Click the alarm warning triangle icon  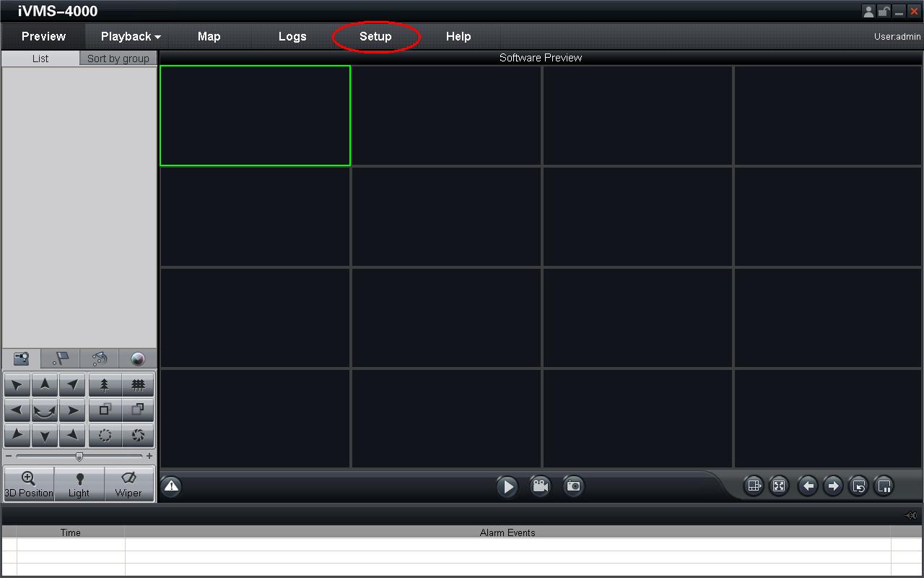coord(171,486)
